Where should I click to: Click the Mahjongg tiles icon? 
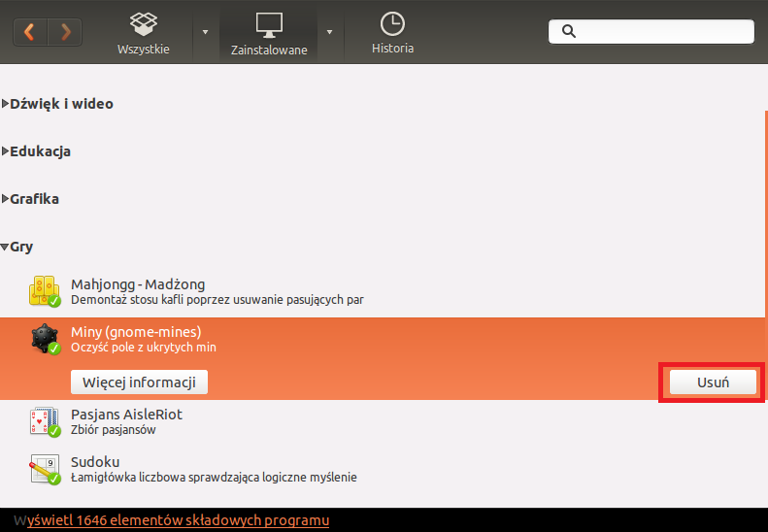tap(45, 291)
